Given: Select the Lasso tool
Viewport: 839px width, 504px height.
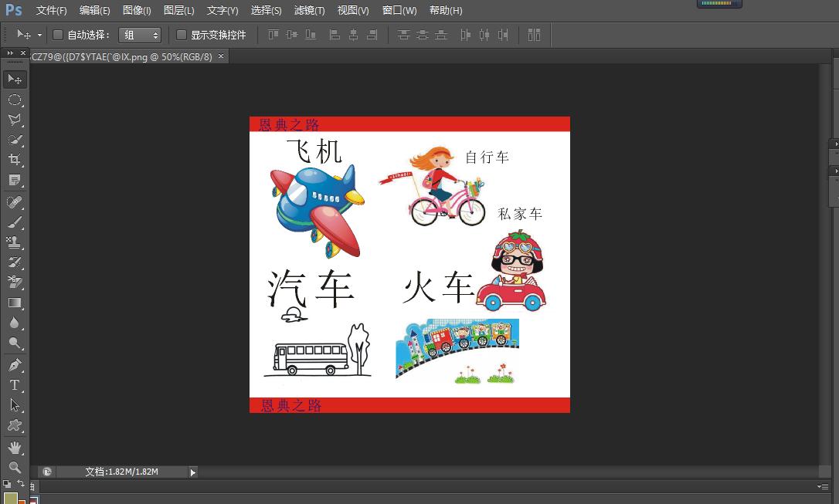Looking at the screenshot, I should [x=14, y=120].
